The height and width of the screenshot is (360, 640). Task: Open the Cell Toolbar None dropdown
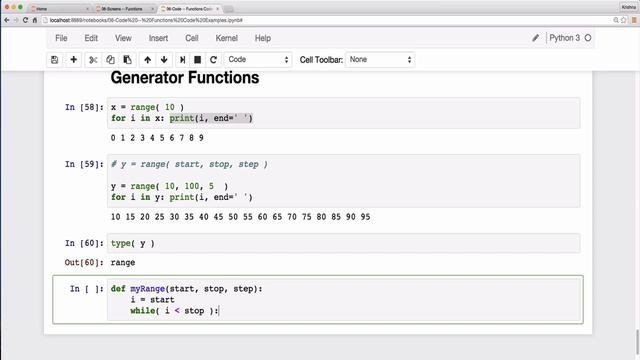click(380, 60)
